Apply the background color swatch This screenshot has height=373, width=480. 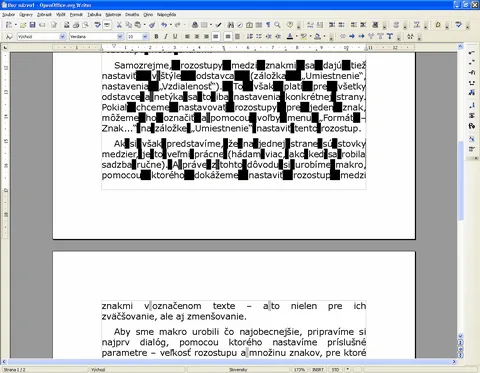(x=317, y=36)
